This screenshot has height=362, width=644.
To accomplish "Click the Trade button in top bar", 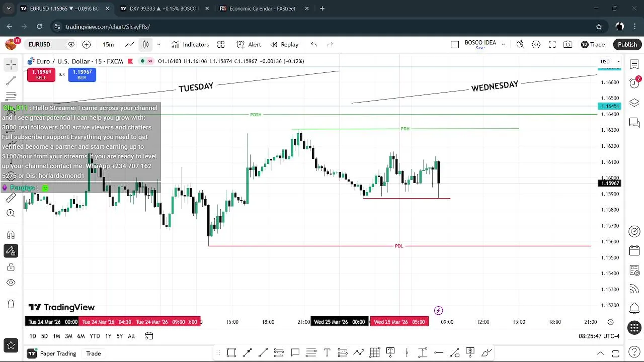I will pyautogui.click(x=593, y=45).
